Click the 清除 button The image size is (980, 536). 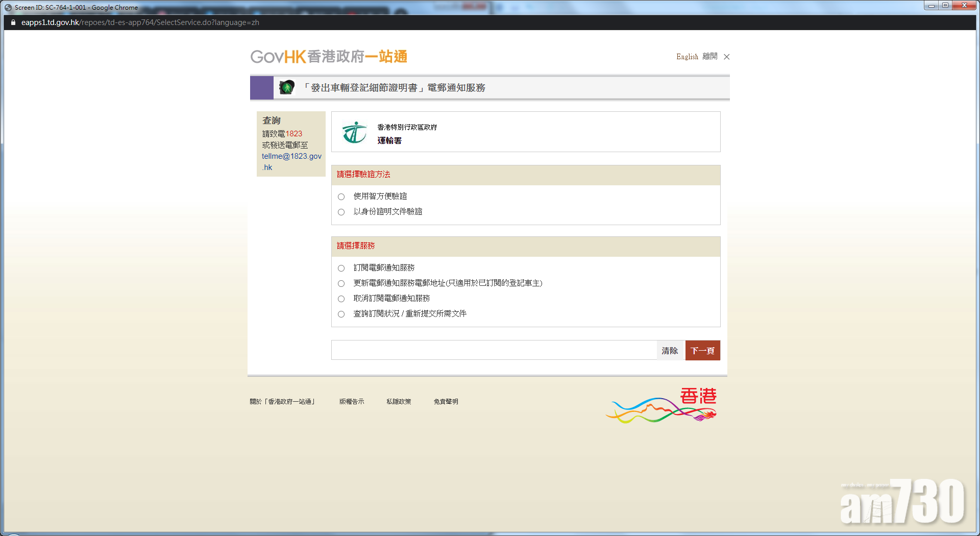tap(670, 350)
